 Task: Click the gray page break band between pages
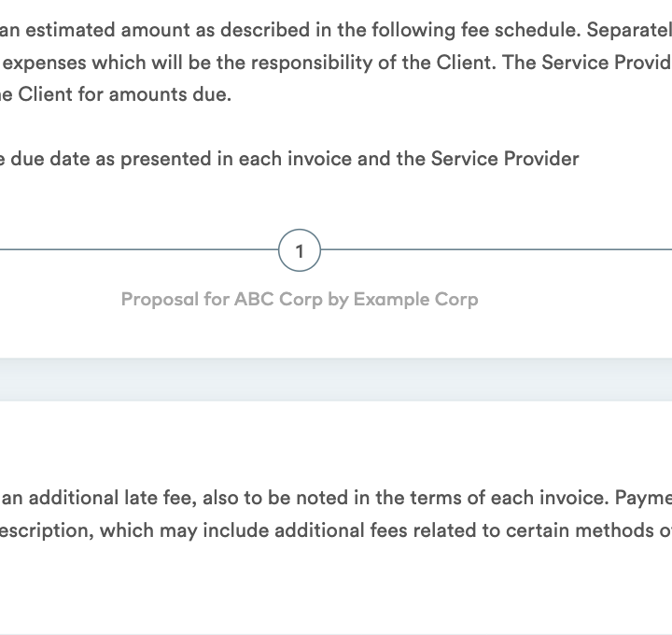[x=336, y=379]
